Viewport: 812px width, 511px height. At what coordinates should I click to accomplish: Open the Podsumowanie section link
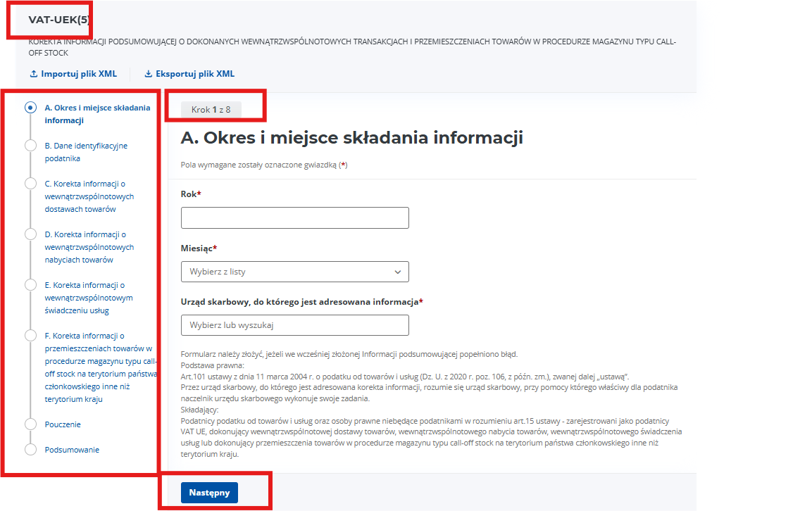(72, 450)
